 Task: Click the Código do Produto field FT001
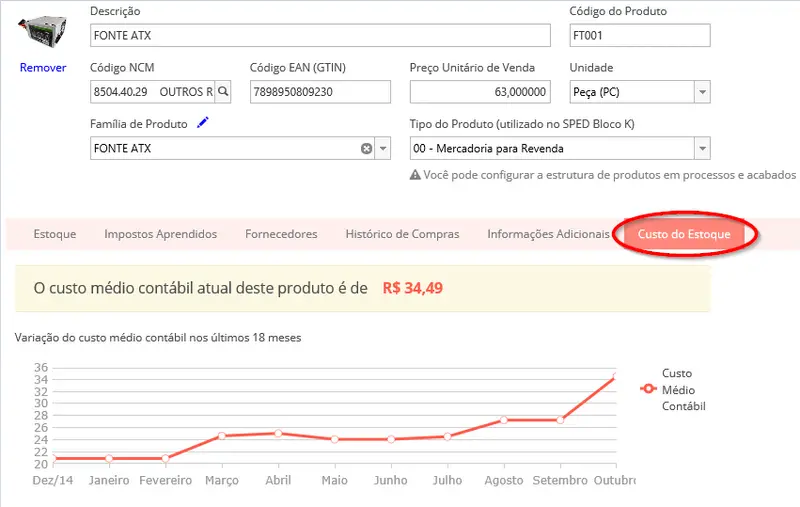(x=640, y=36)
